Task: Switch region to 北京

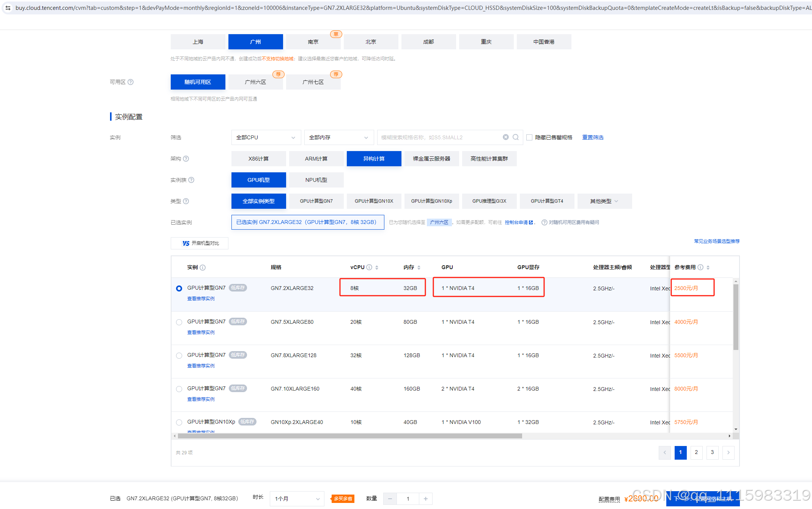Action: pyautogui.click(x=371, y=42)
